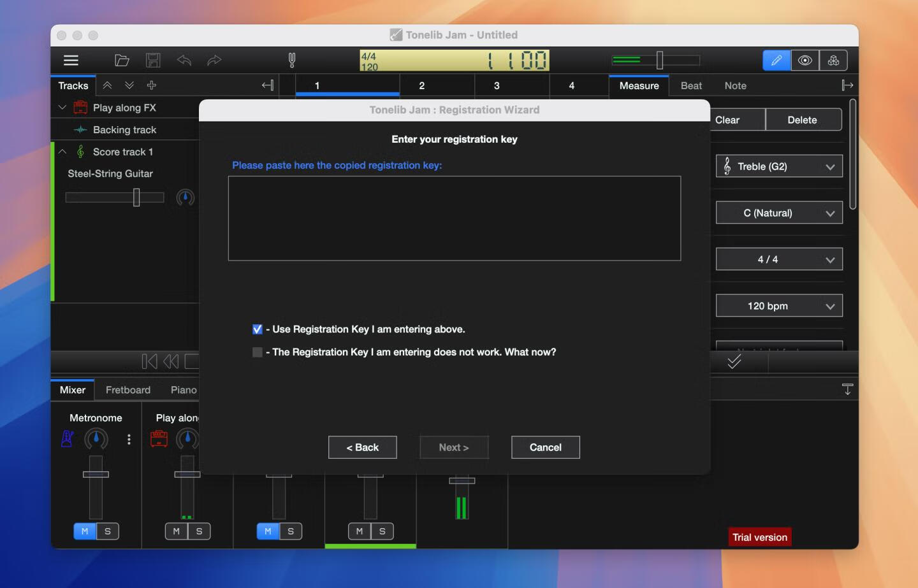Open the C (Natural) key dropdown

[x=779, y=213]
